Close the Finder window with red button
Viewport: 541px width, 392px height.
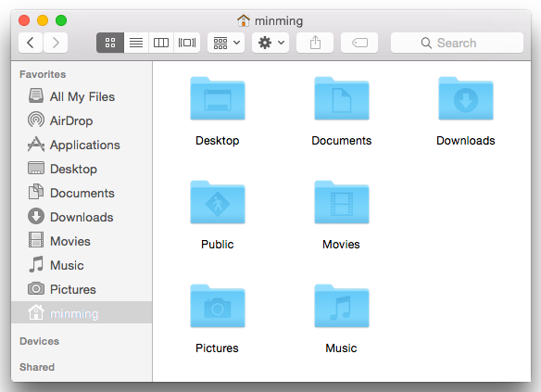pos(24,20)
